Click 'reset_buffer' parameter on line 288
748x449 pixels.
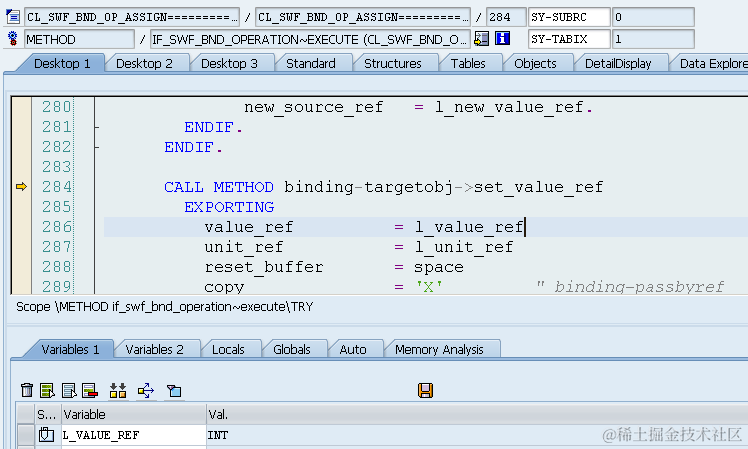(x=264, y=267)
